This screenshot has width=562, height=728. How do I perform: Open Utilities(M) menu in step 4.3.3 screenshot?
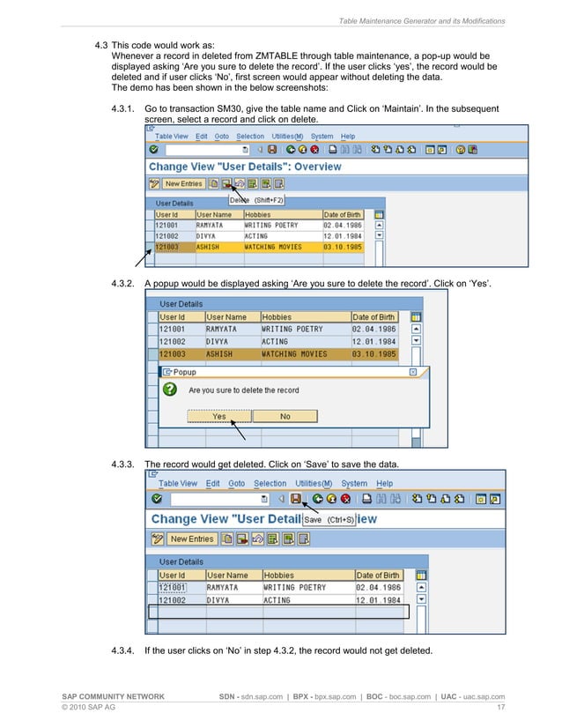point(314,483)
